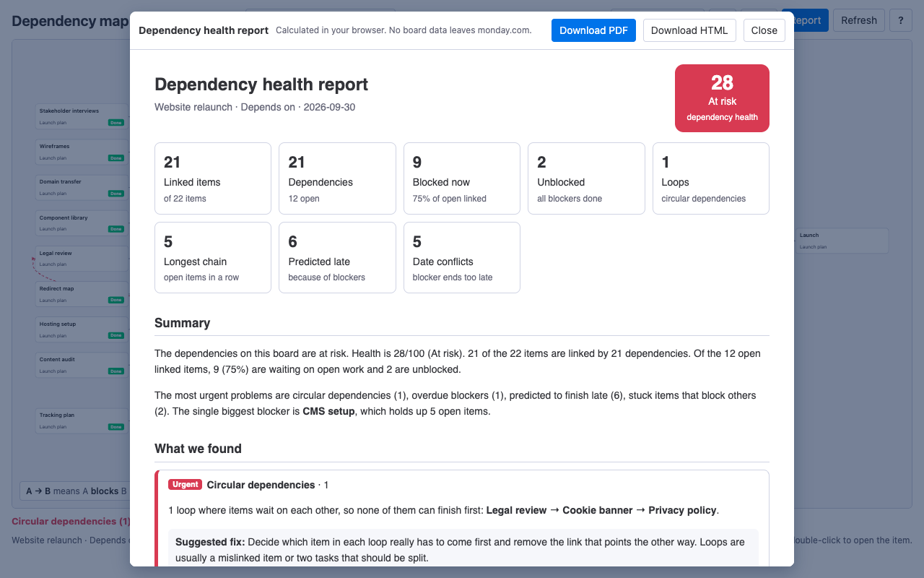Select Domain transfer node in the map
The image size is (924, 578).
(x=81, y=187)
